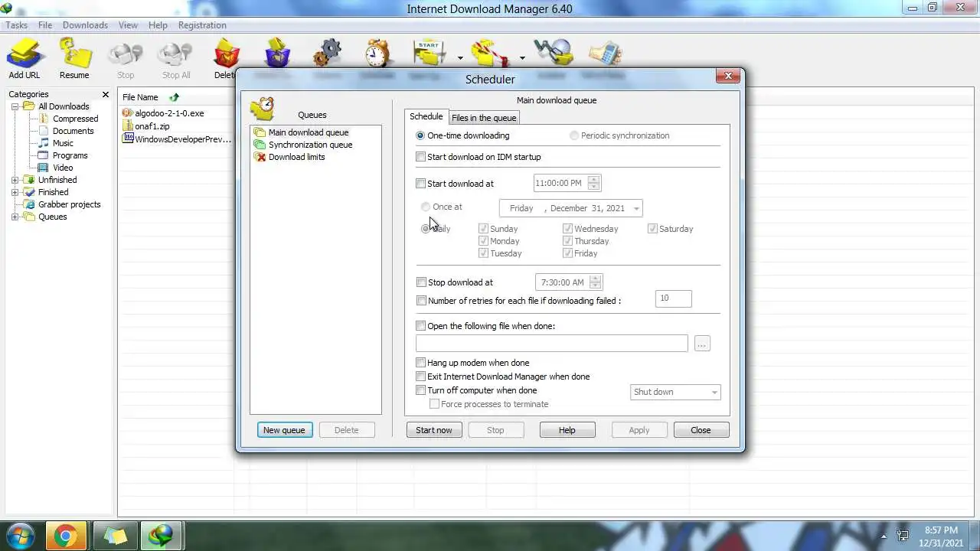This screenshot has width=980, height=551.
Task: Close the Categories panel with the X
Action: pos(106,94)
